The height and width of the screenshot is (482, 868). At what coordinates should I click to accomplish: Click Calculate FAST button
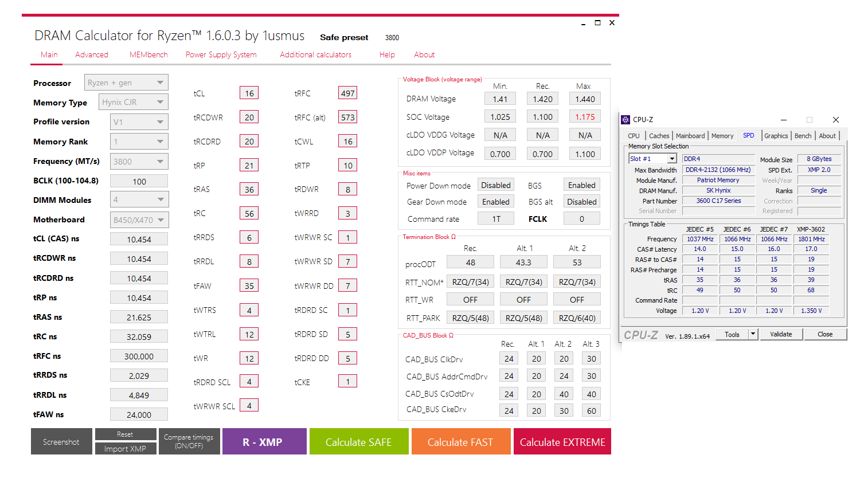[x=460, y=441]
